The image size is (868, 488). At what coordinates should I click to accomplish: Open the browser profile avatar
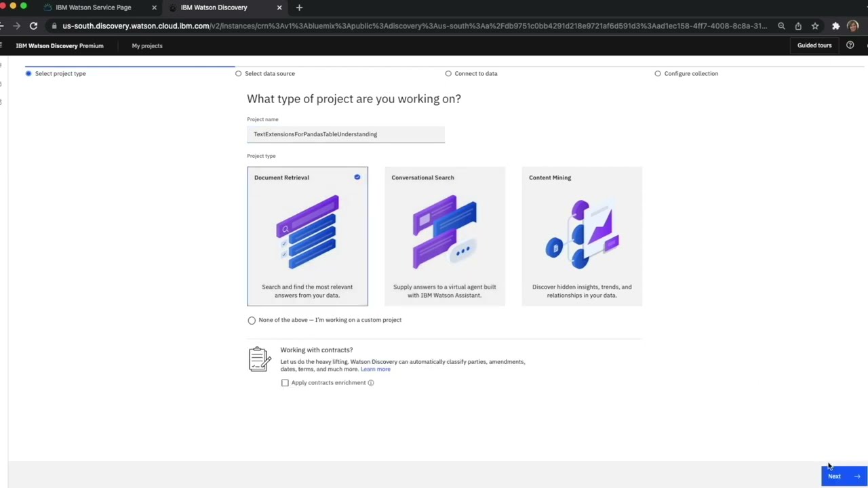pos(852,26)
